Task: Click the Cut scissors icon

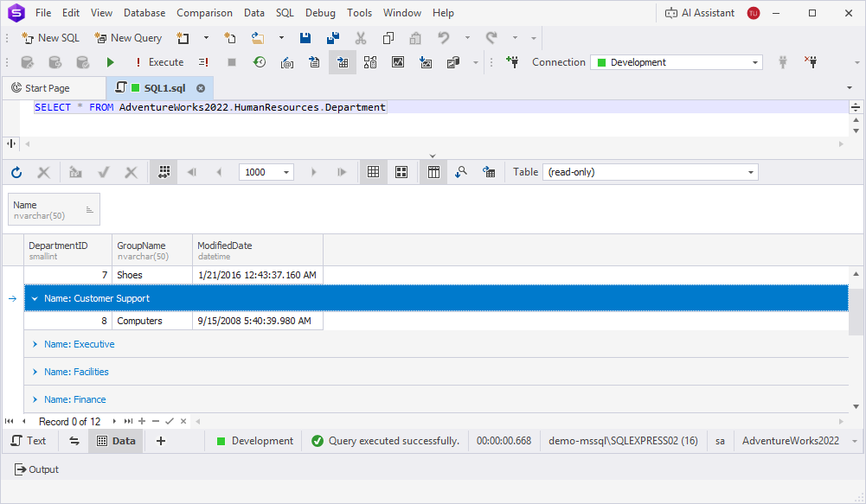Action: coord(361,38)
